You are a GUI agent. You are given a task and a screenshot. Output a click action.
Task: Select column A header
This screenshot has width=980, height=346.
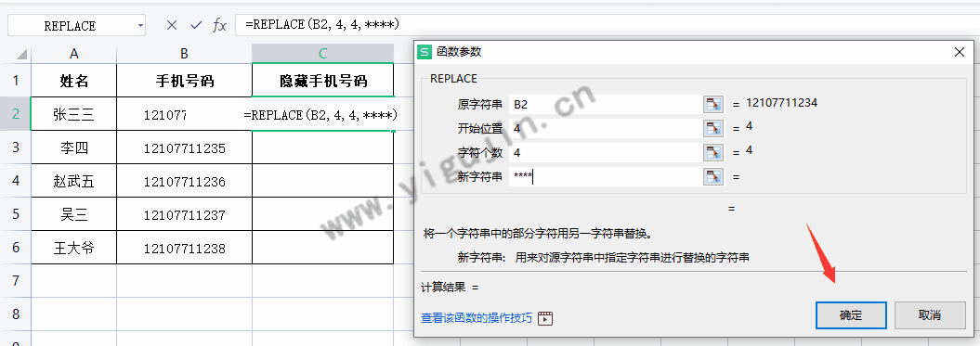74,54
